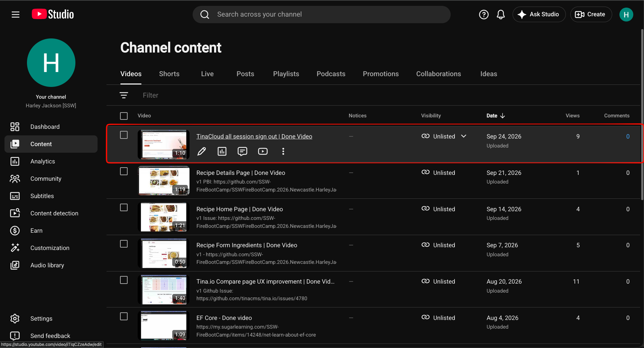This screenshot has height=348, width=644.
Task: Sort by the Date column header
Action: pos(496,116)
